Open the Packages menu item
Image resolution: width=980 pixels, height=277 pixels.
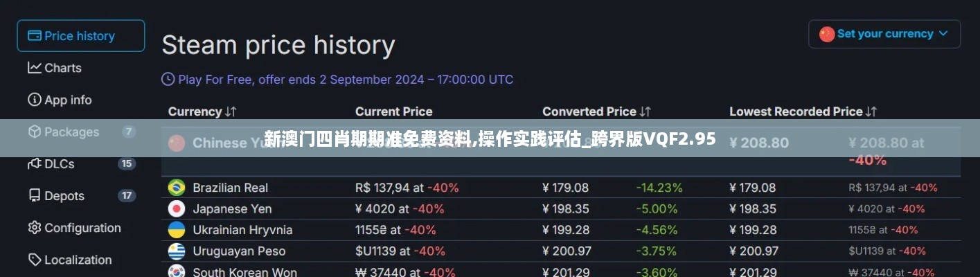[71, 132]
